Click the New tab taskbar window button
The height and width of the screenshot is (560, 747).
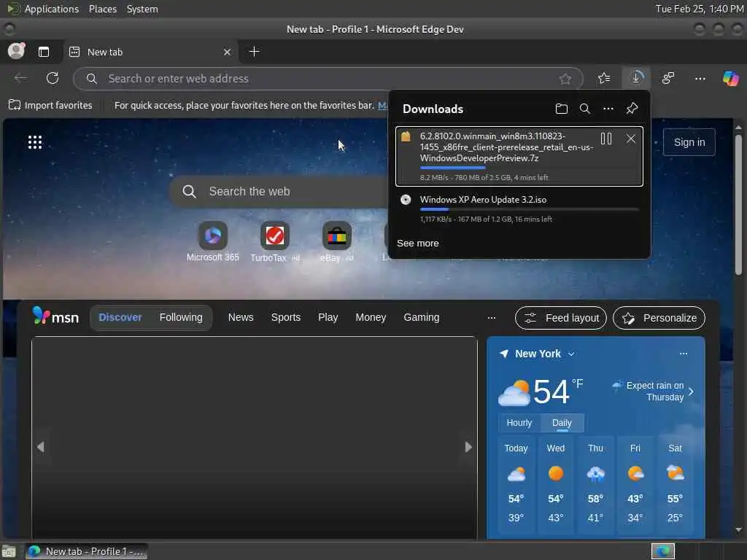coord(86,551)
